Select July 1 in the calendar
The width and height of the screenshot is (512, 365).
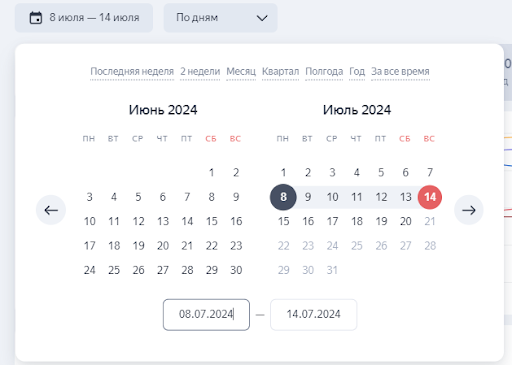point(283,172)
